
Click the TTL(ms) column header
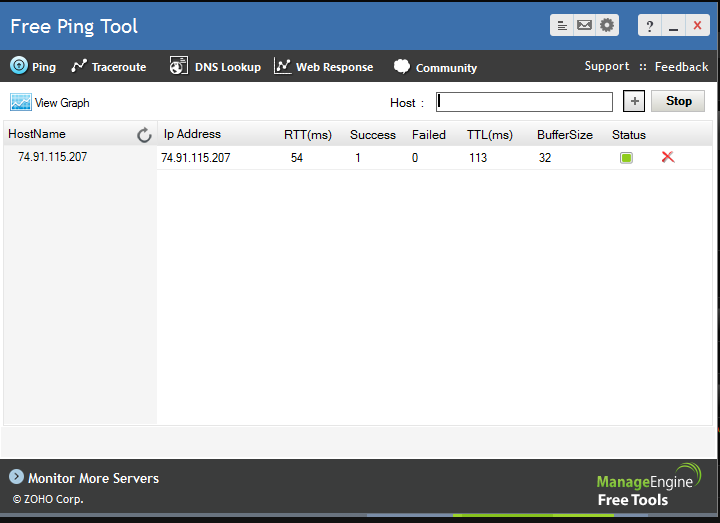[x=490, y=135]
